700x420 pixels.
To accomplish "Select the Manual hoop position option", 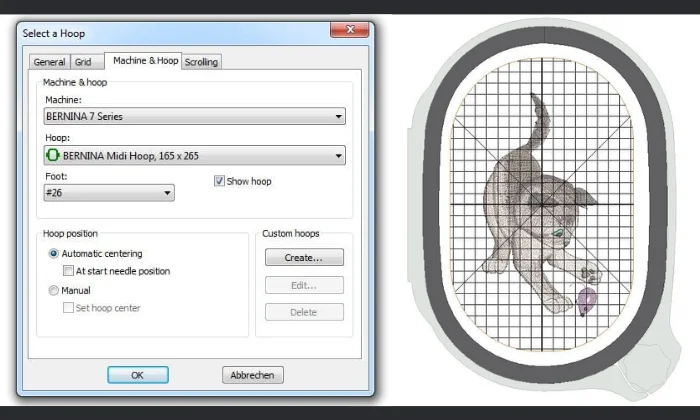I will coord(54,291).
